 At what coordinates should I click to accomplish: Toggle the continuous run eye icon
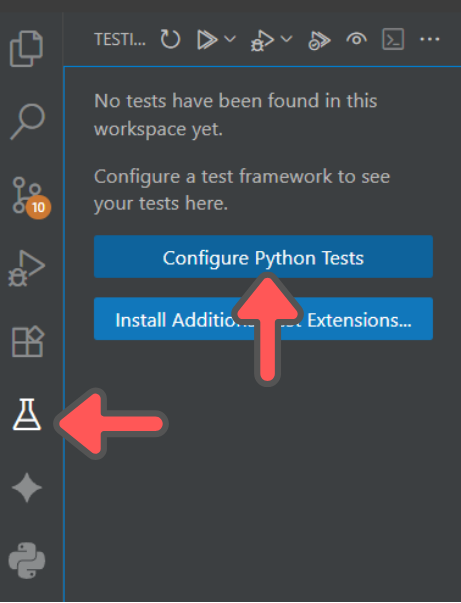pyautogui.click(x=356, y=39)
